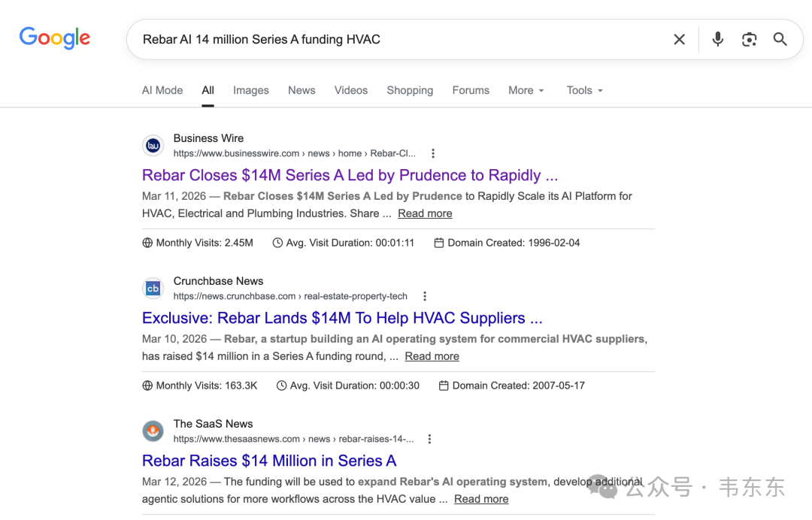Click the Mar 12, 2026 date text
Viewport: 812px width, 520px height.
coord(174,482)
